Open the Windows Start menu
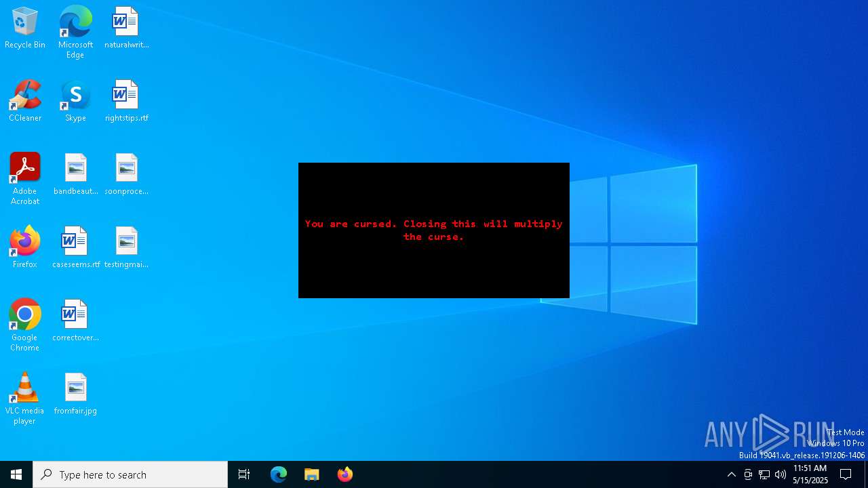 [16, 474]
